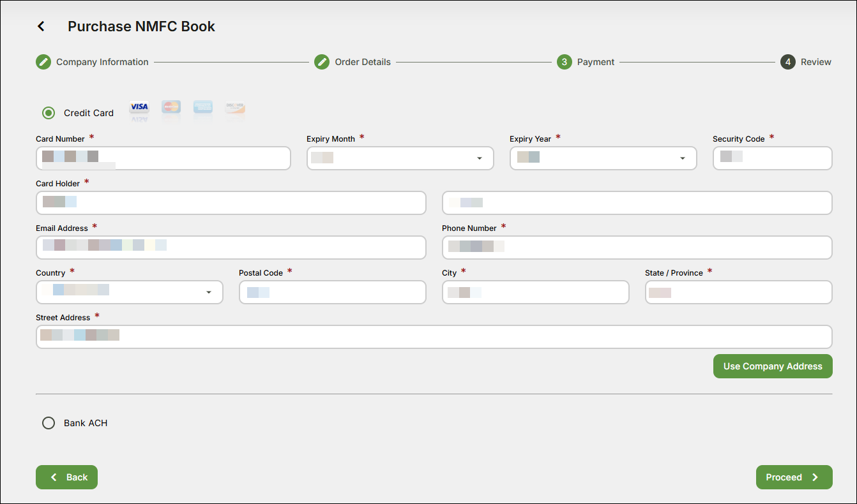The image size is (857, 504).
Task: Click the Visa card logo
Action: coord(139,107)
